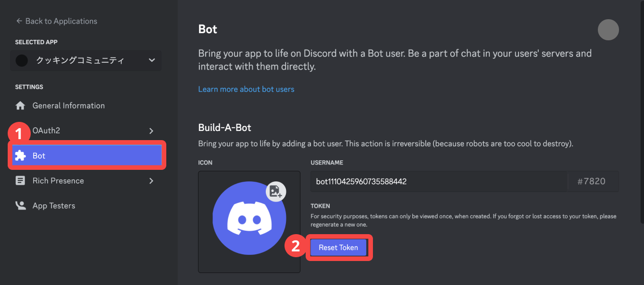Screen dimensions: 644x285
Task: Click the App Testers person icon
Action: coord(20,206)
